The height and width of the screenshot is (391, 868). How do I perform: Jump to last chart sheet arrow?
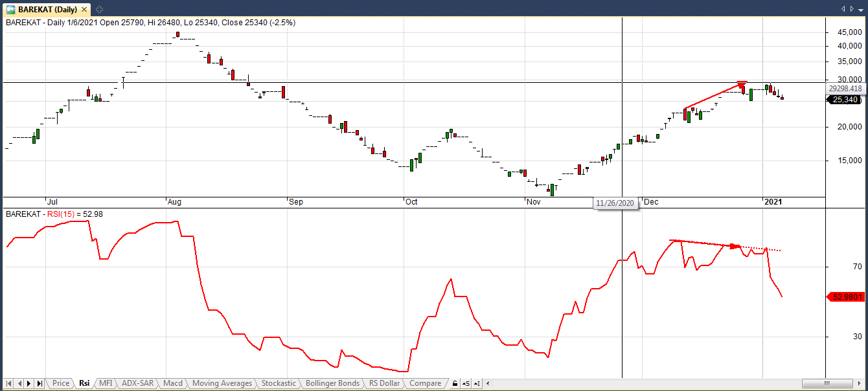[40, 384]
